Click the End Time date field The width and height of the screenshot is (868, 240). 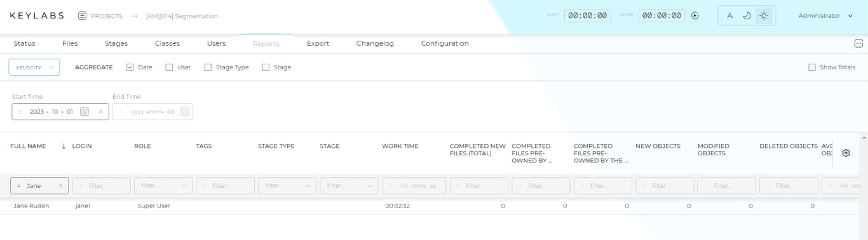coord(153,111)
